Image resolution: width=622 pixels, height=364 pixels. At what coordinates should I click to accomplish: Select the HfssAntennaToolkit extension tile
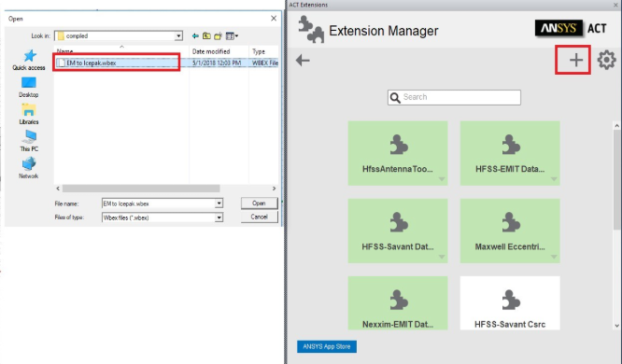point(398,153)
